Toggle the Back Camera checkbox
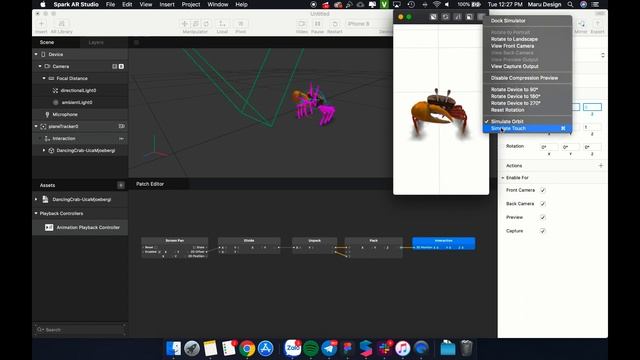This screenshot has width=640, height=360. coord(543,204)
